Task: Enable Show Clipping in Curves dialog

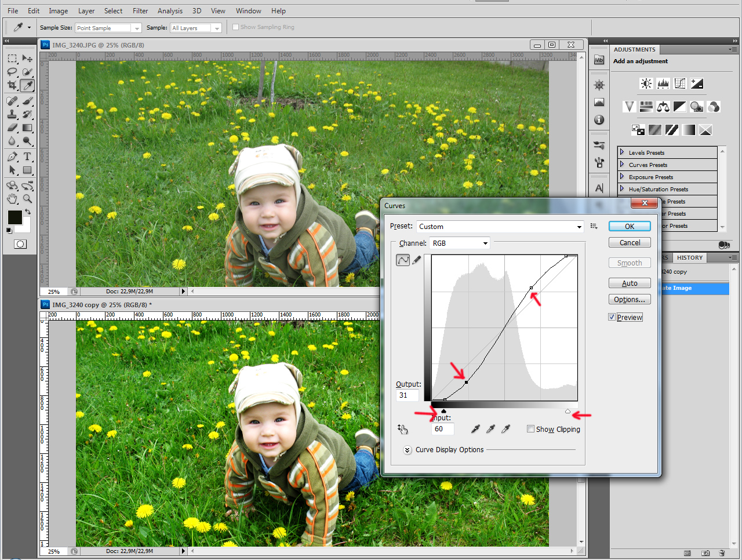Action: 530,429
